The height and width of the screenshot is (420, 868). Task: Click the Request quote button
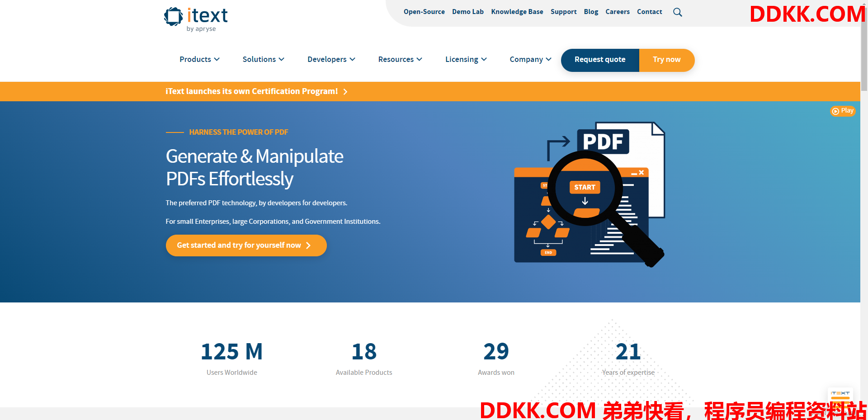click(x=600, y=60)
